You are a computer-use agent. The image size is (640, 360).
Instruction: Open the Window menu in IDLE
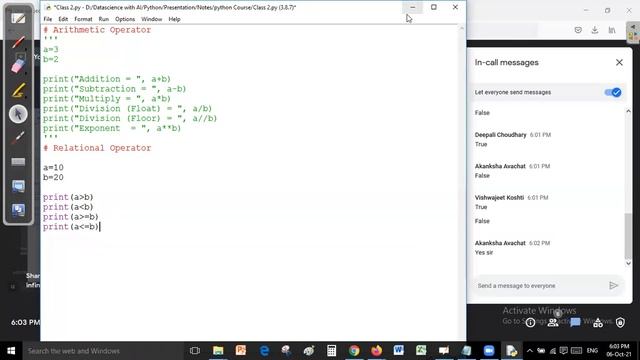(x=151, y=19)
